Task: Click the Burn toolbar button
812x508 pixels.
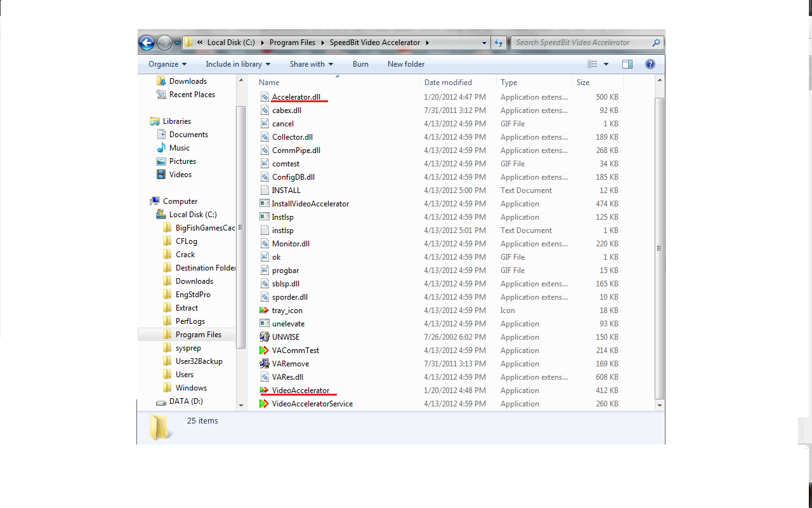Action: [360, 64]
